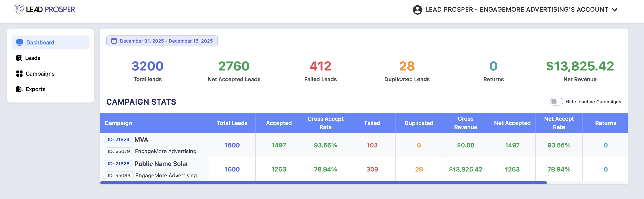
Task: Click the Gross Revenue column header
Action: pos(465,123)
